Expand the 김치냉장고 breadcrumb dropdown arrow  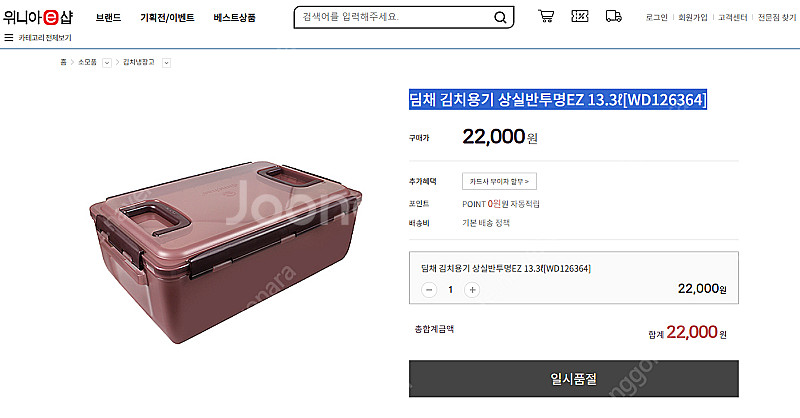click(166, 63)
